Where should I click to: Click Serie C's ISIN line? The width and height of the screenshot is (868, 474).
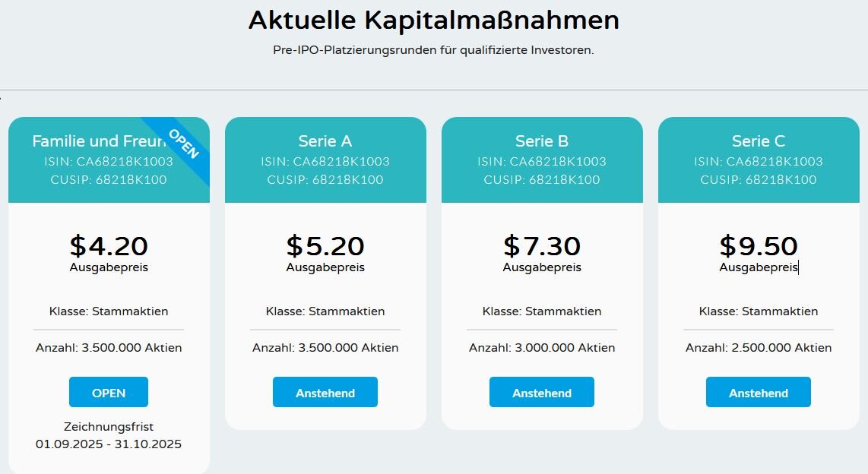pyautogui.click(x=759, y=161)
